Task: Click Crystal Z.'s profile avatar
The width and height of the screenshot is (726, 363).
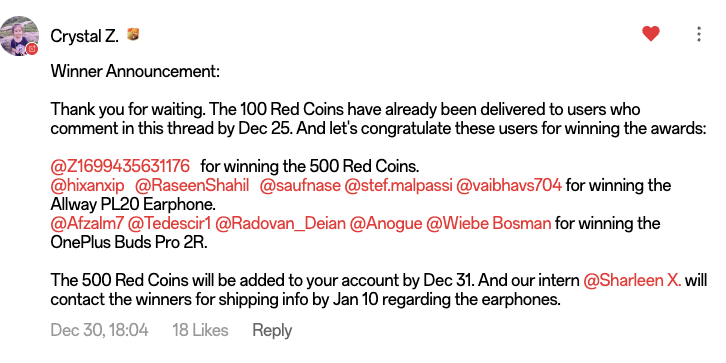Action: 19,37
